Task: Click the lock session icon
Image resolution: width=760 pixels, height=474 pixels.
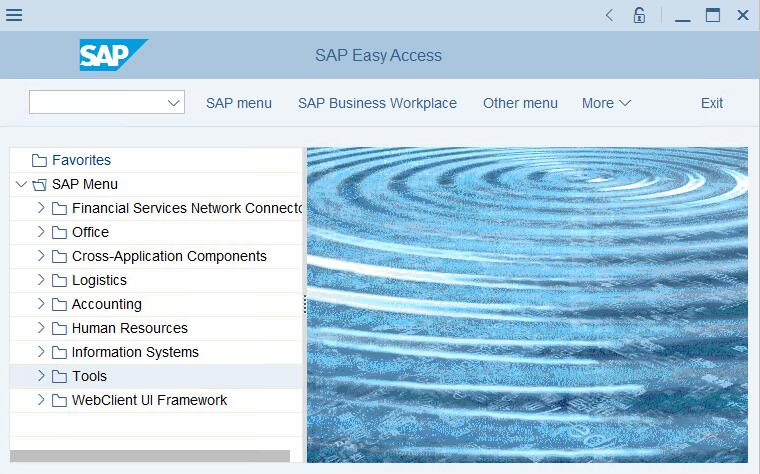Action: click(x=639, y=15)
